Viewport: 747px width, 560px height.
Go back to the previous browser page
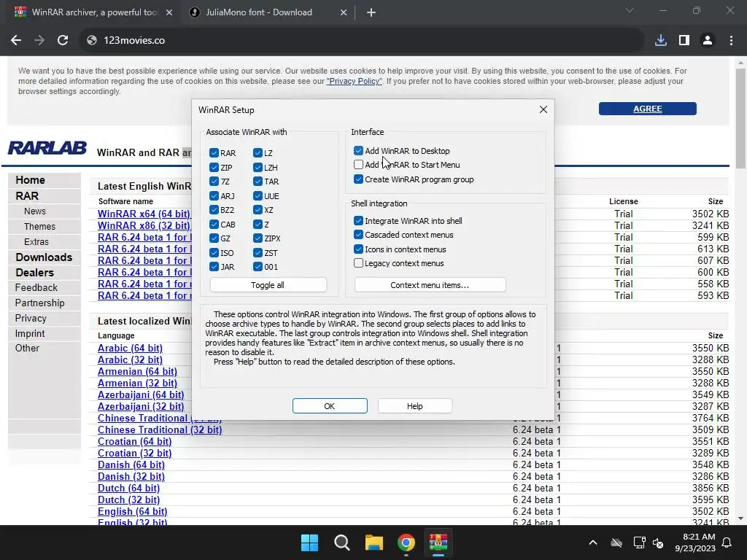point(16,41)
